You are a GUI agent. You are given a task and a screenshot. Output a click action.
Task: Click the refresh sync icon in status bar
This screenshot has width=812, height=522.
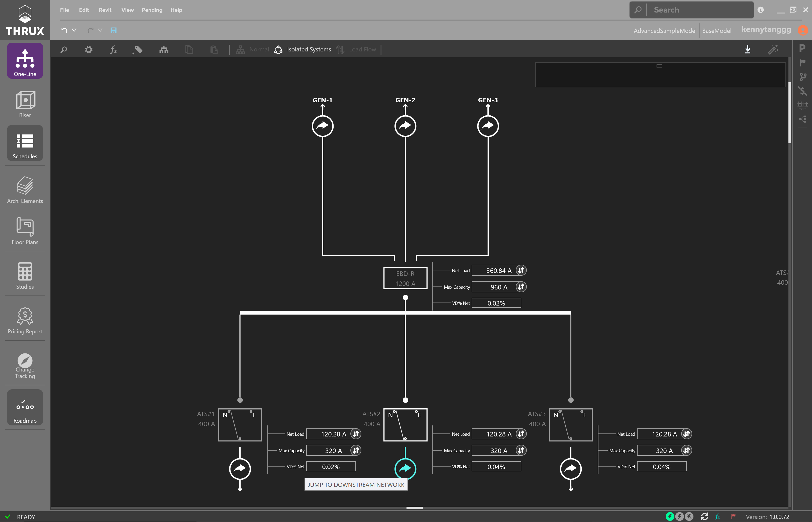click(x=705, y=516)
